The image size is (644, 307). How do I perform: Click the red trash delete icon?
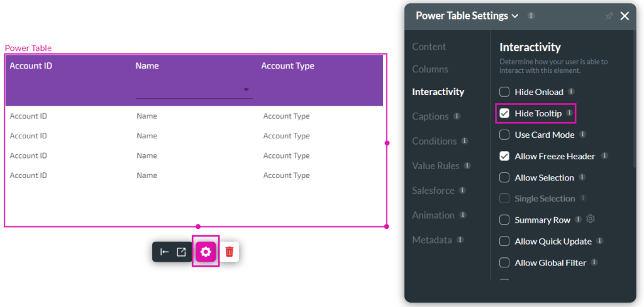[230, 252]
